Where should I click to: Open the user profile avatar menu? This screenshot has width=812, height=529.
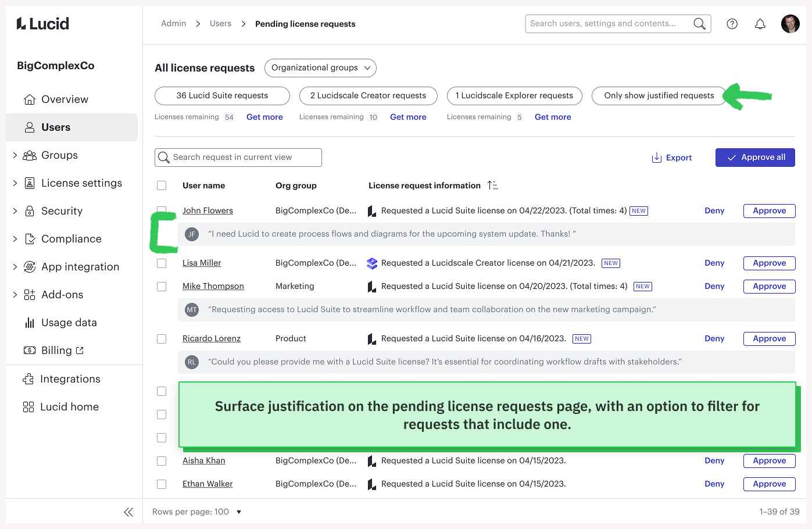pyautogui.click(x=790, y=24)
